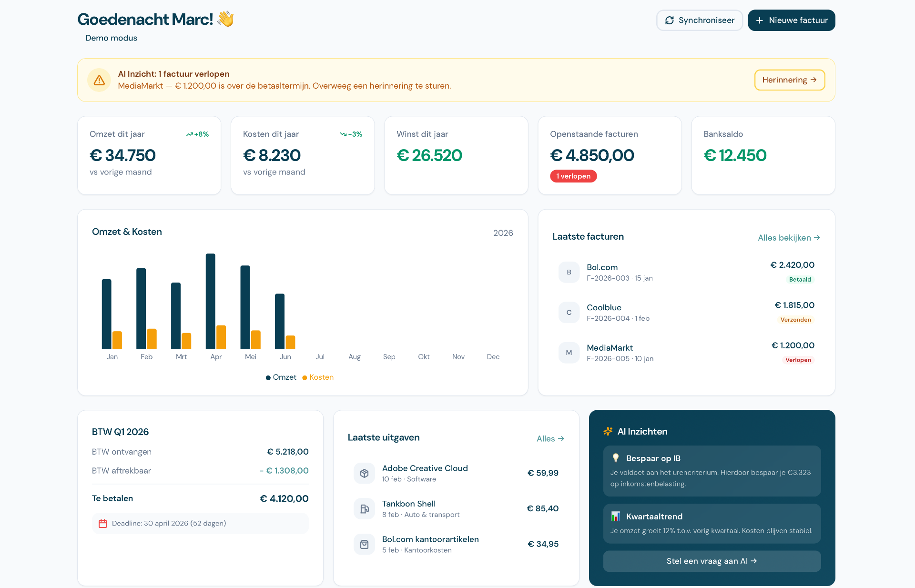This screenshot has width=915, height=588.
Task: Open the Alles link for uitgaven
Action: pos(550,439)
